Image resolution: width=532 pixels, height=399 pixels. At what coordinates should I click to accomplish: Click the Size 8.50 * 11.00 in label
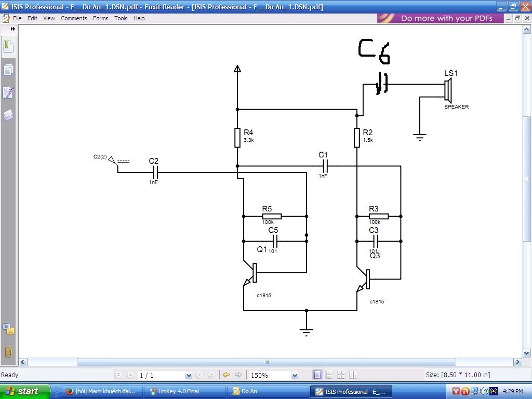pyautogui.click(x=458, y=375)
